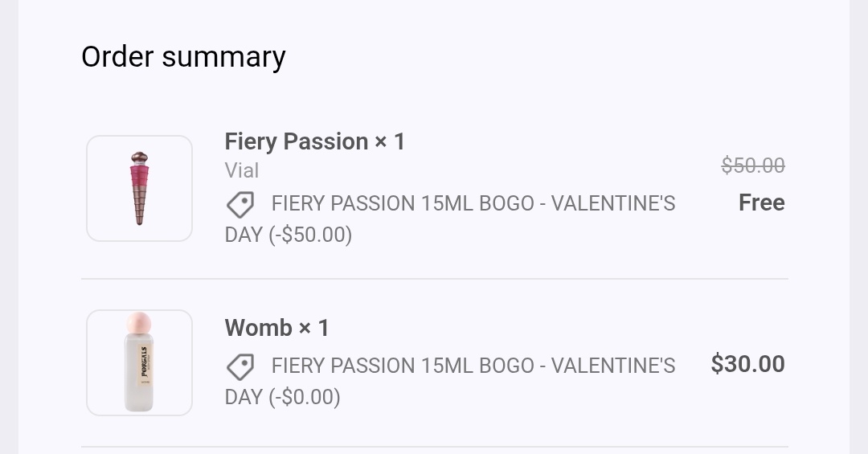Click the discount tag icon under Womb
Viewport: 868px width, 454px height.
(x=240, y=367)
